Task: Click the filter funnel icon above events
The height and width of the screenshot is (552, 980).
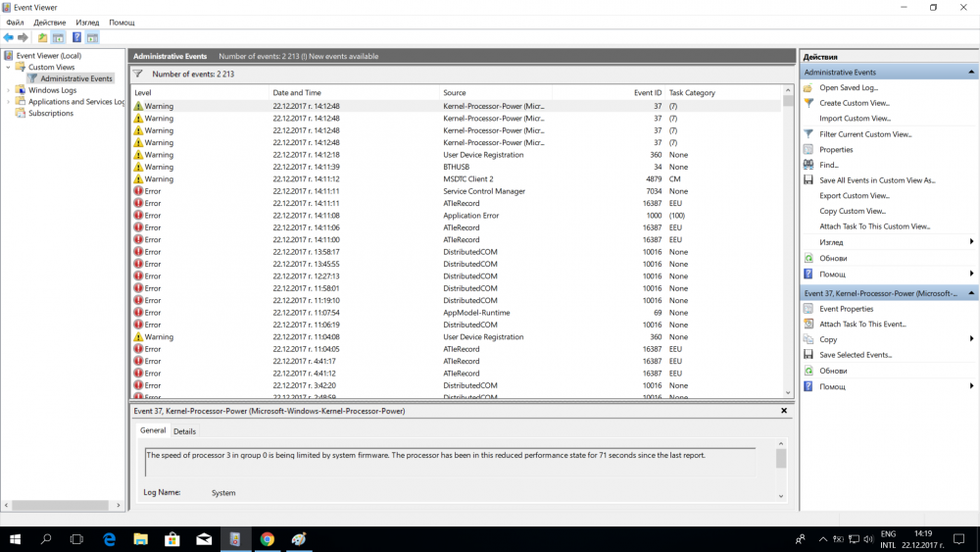Action: 138,74
